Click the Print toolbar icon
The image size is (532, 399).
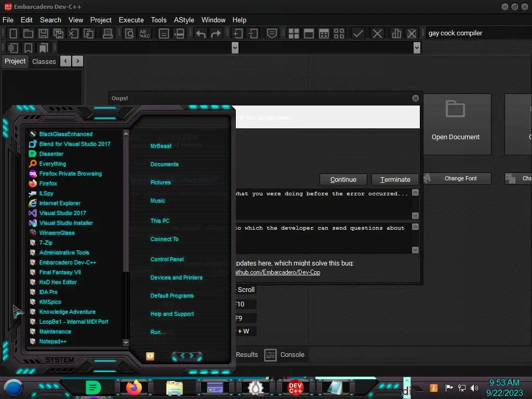[x=108, y=33]
